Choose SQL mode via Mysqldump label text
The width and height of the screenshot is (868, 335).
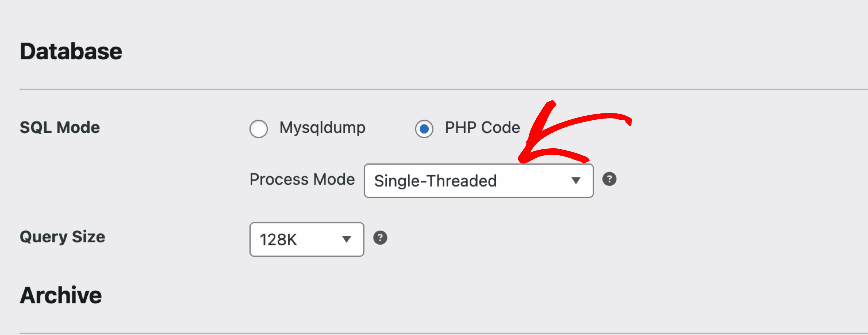point(322,128)
